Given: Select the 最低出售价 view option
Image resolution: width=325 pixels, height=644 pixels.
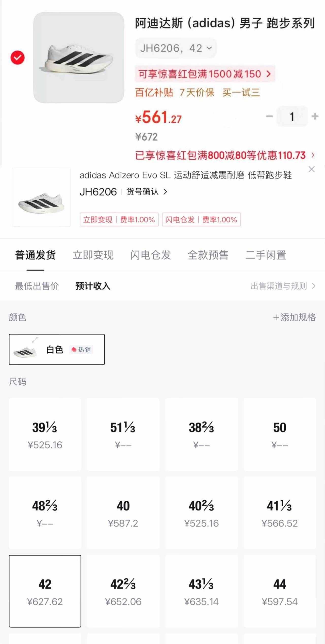Looking at the screenshot, I should [37, 286].
